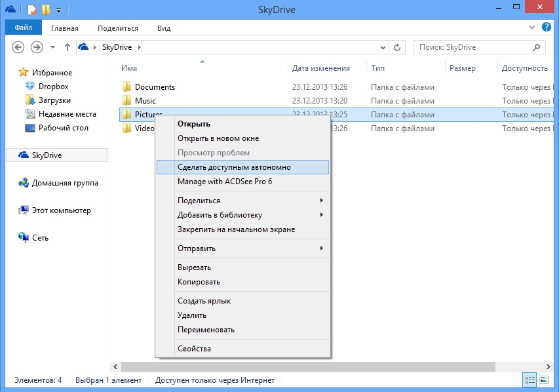Image resolution: width=559 pixels, height=392 pixels.
Task: Click the Домашняя группа icon
Action: coord(24,184)
